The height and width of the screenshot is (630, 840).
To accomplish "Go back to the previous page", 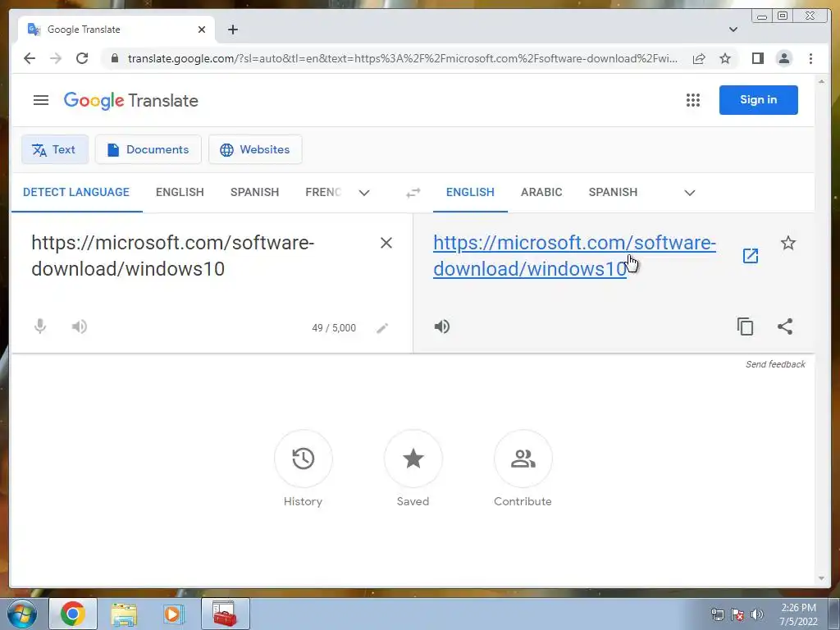I will point(30,58).
